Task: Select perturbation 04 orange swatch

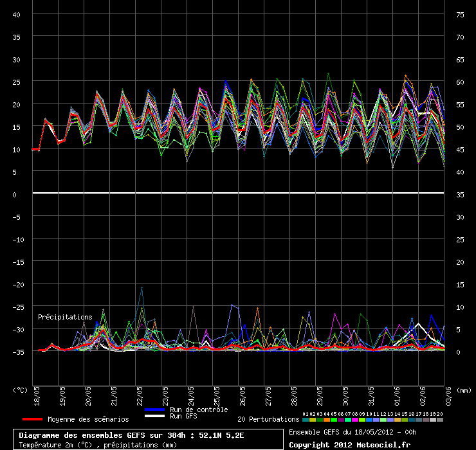Action: [x=327, y=420]
